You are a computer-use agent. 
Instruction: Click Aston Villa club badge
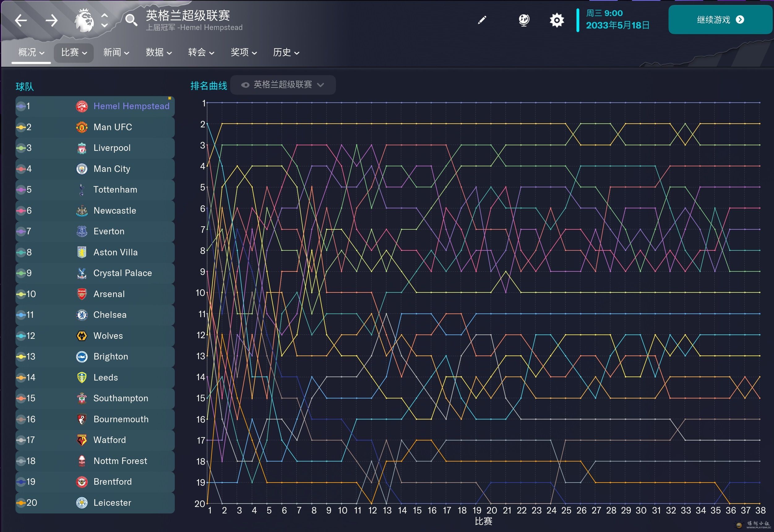[x=82, y=252]
